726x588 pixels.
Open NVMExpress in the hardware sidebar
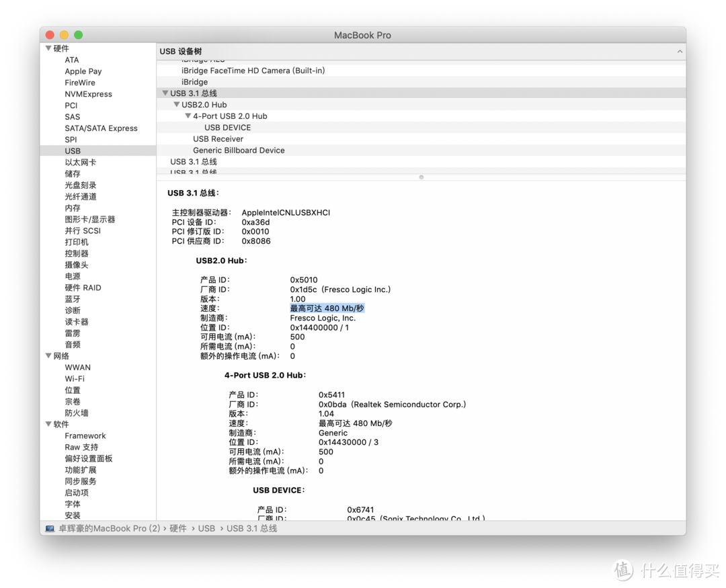point(88,94)
